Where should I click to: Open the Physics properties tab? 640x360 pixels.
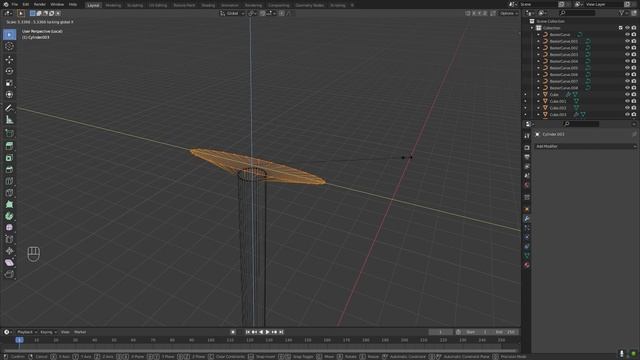click(x=527, y=237)
